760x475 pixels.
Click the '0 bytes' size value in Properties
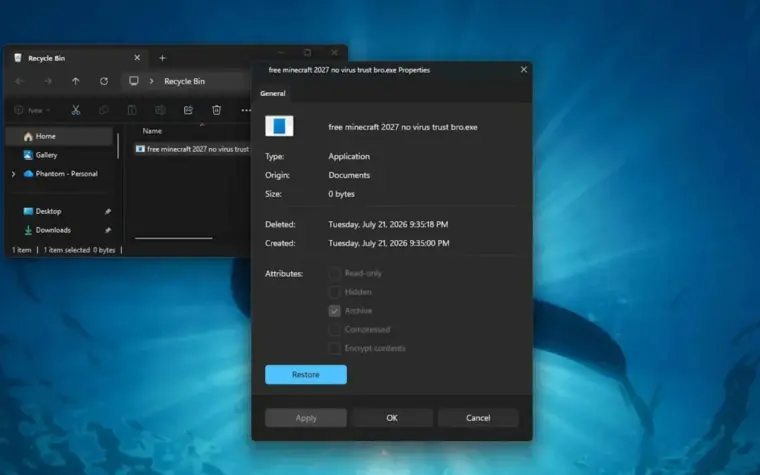click(341, 194)
